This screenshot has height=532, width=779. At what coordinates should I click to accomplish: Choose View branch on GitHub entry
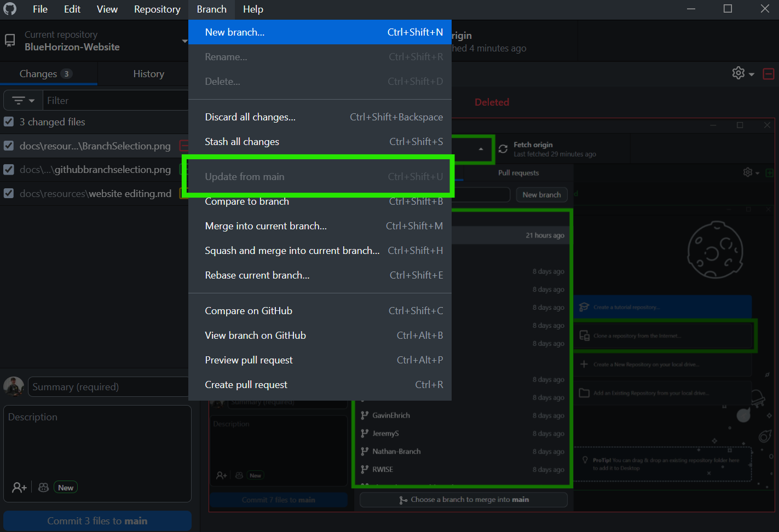point(320,336)
